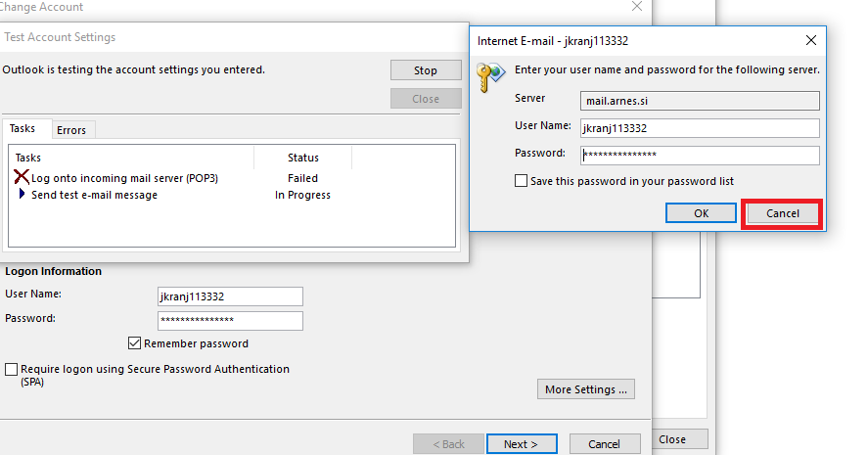Click the Status column header
Screen dimensions: 868x455
(302, 158)
